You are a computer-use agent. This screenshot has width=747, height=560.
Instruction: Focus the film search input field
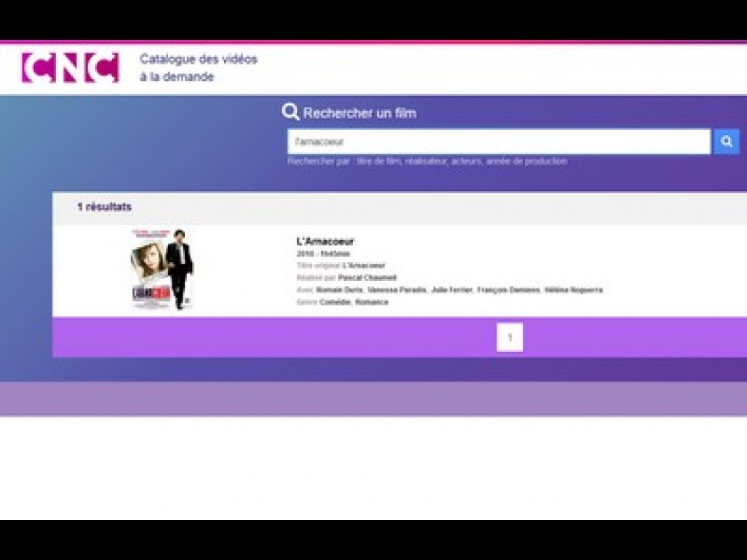[499, 141]
